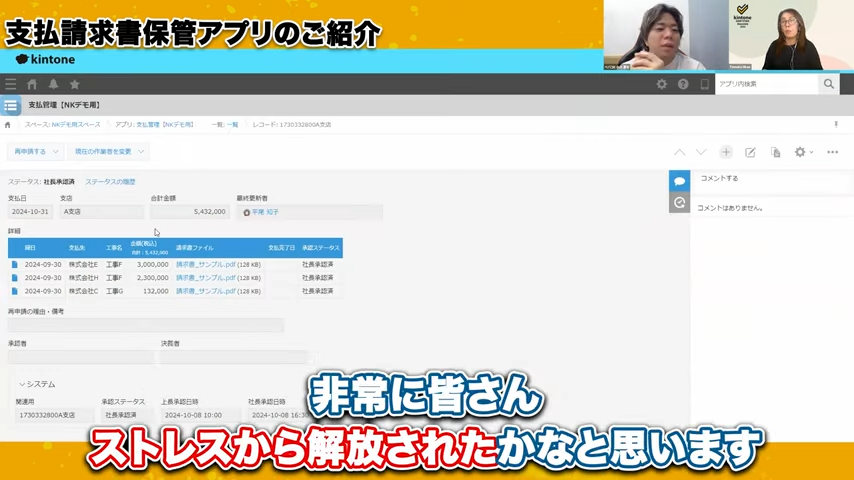
Task: Click the left presenter's webcam thumbnail
Action: click(666, 35)
